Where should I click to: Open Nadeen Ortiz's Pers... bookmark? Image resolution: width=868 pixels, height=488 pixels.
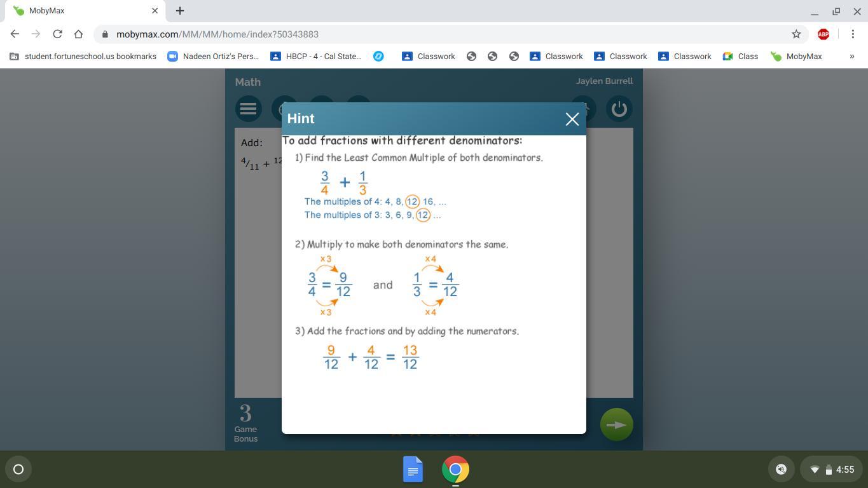coord(213,57)
